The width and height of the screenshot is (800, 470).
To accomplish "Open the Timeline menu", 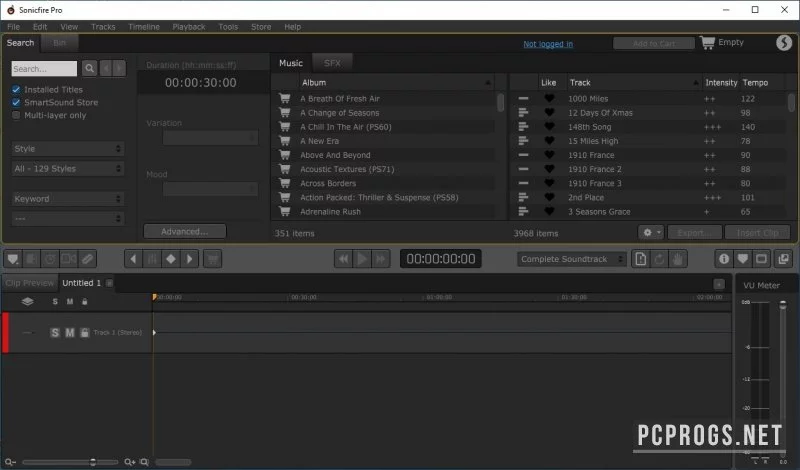I will pyautogui.click(x=144, y=27).
